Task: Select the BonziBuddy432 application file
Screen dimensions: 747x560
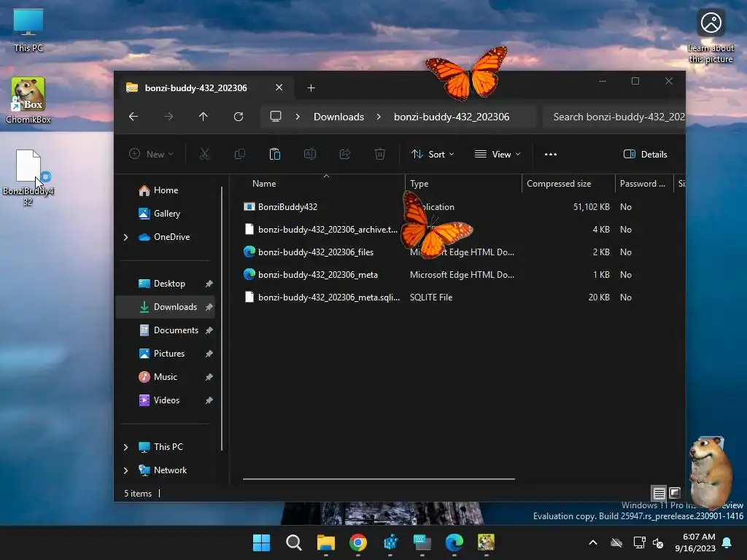Action: coord(287,206)
